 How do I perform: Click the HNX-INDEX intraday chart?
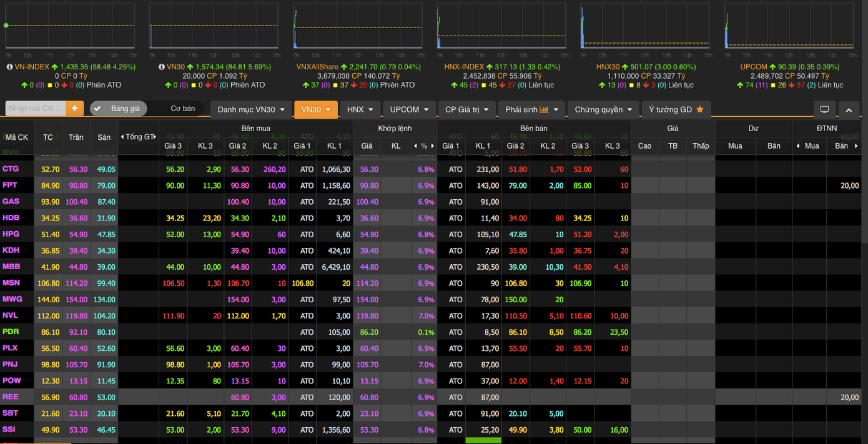(x=501, y=26)
